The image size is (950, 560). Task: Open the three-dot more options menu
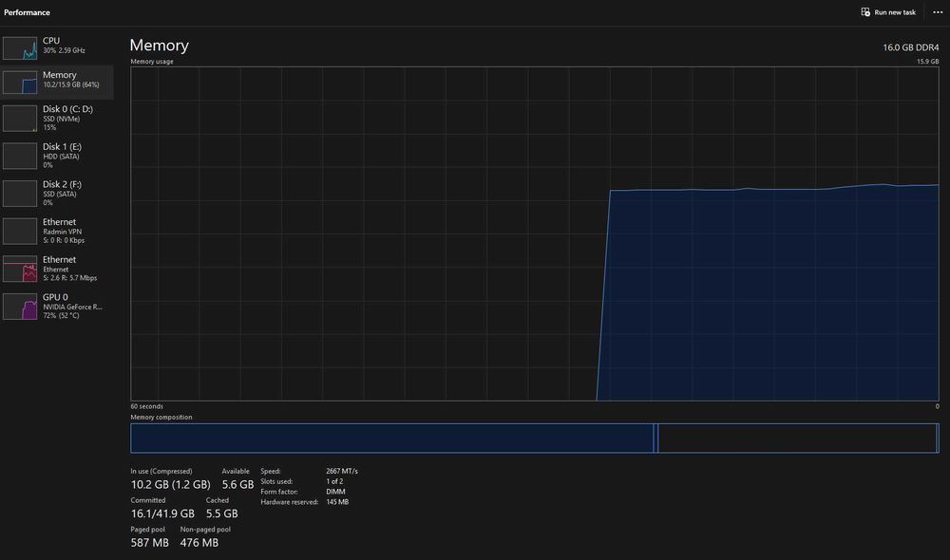[x=938, y=12]
